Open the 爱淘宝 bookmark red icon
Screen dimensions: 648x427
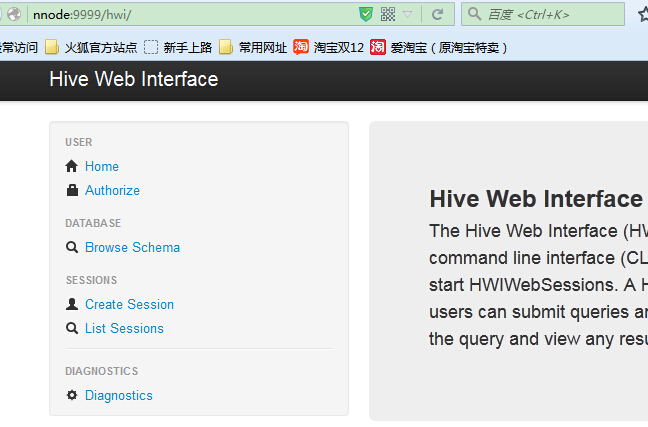(378, 47)
